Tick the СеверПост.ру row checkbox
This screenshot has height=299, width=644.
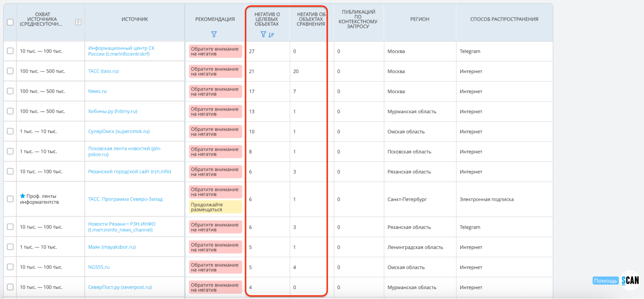(x=10, y=287)
